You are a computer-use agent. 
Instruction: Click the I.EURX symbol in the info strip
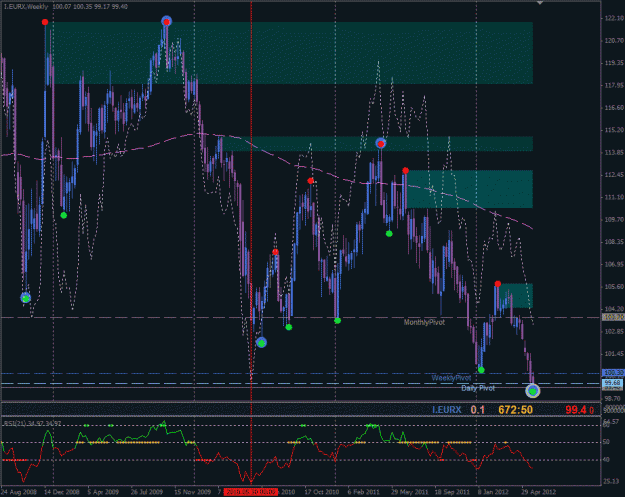(x=446, y=410)
